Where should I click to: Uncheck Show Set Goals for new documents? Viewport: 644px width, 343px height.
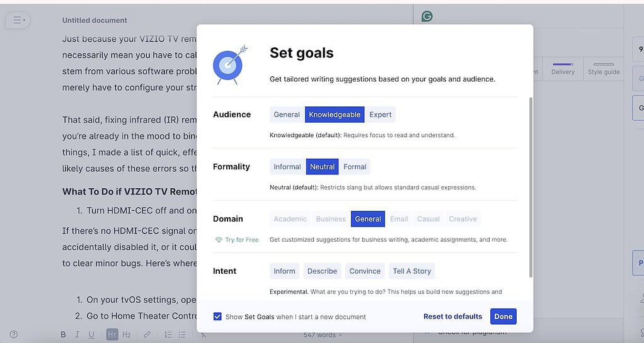pyautogui.click(x=217, y=317)
